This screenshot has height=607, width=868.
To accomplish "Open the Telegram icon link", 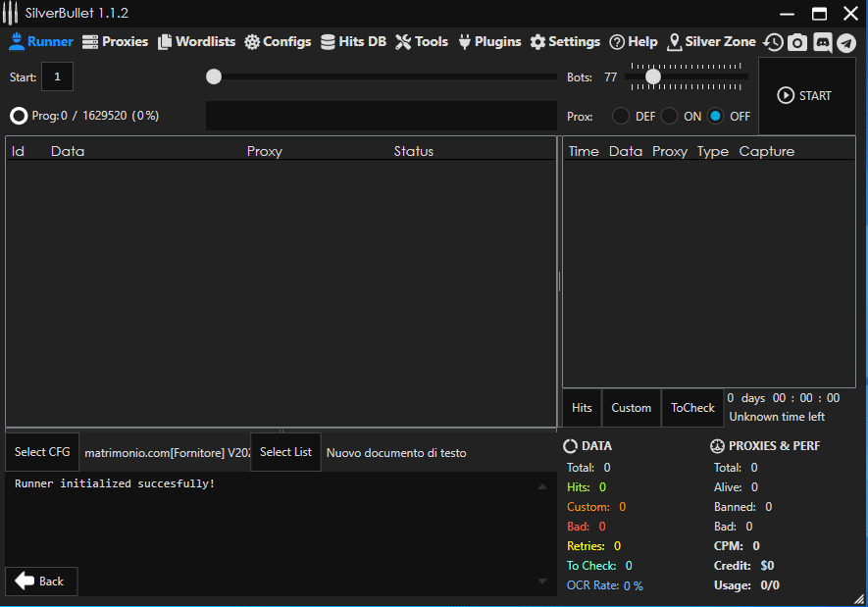I will click(845, 42).
